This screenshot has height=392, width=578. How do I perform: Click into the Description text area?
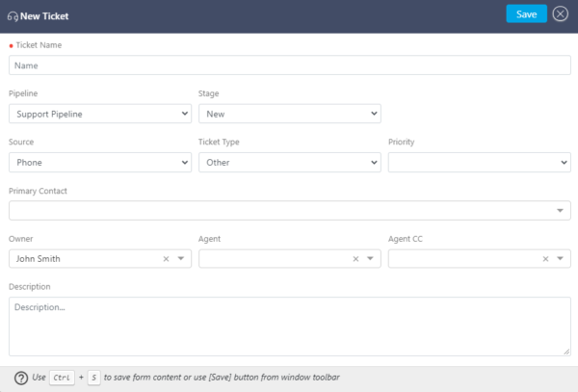(290, 327)
